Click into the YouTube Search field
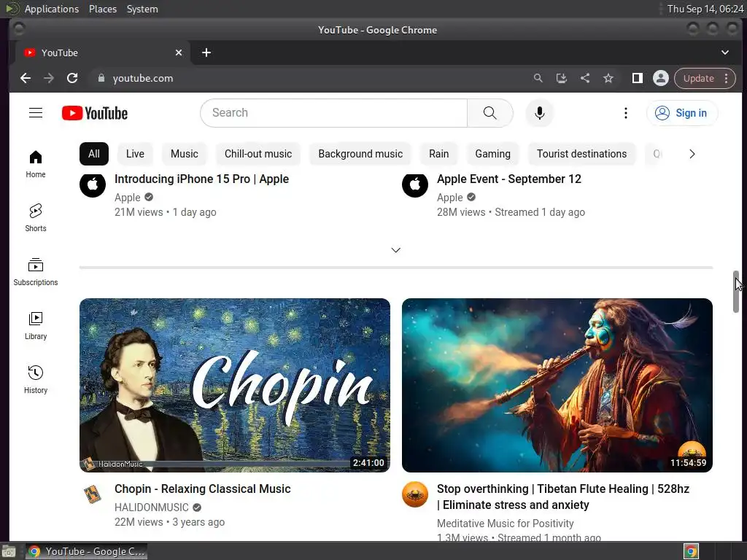 tap(334, 113)
